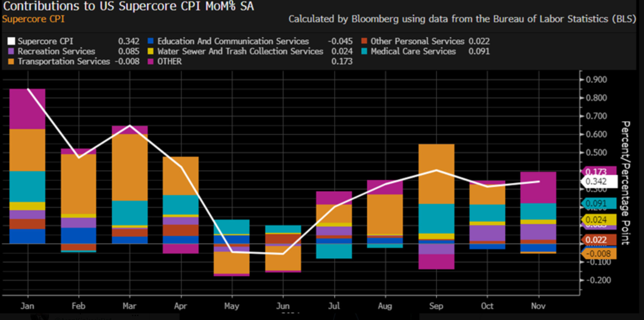Image resolution: width=644 pixels, height=320 pixels.
Task: Select the purple Recreation Services legend swatch
Action: 11,51
